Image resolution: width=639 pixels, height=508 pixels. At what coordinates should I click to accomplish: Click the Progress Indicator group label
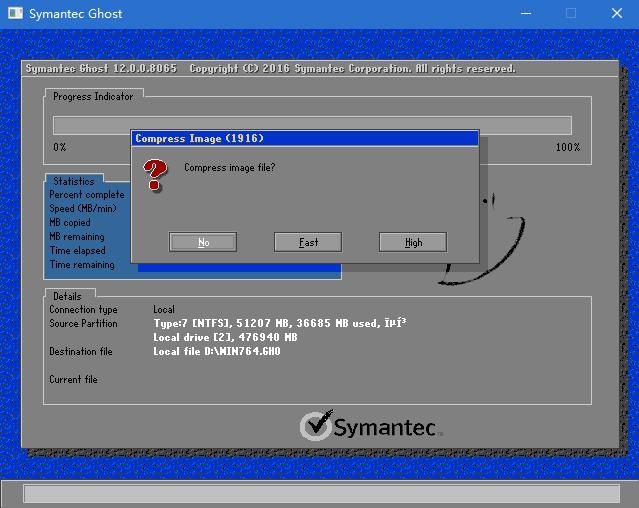click(93, 97)
